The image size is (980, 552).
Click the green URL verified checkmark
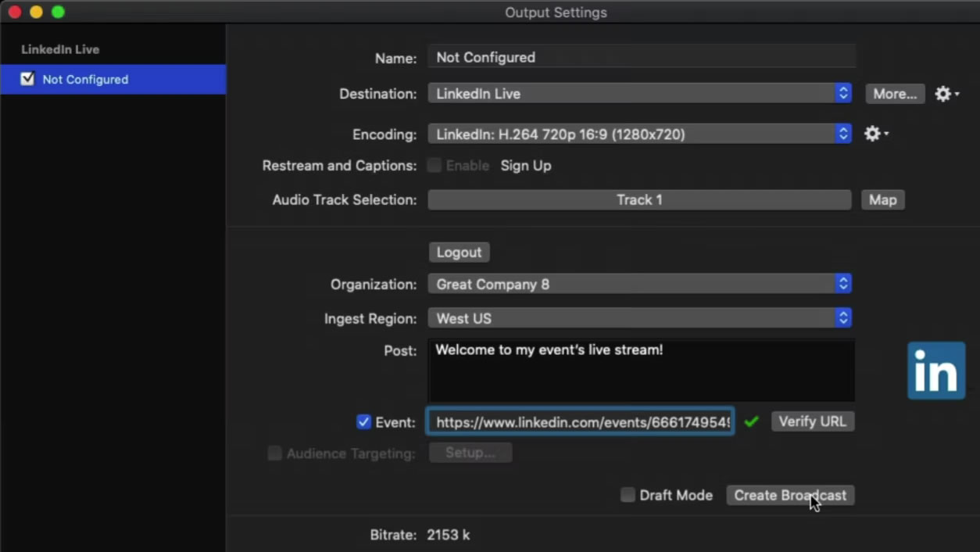pos(752,422)
